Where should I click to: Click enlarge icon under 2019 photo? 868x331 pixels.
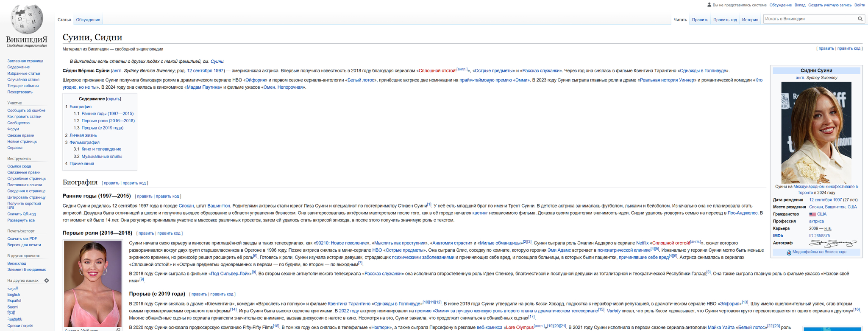(118, 329)
